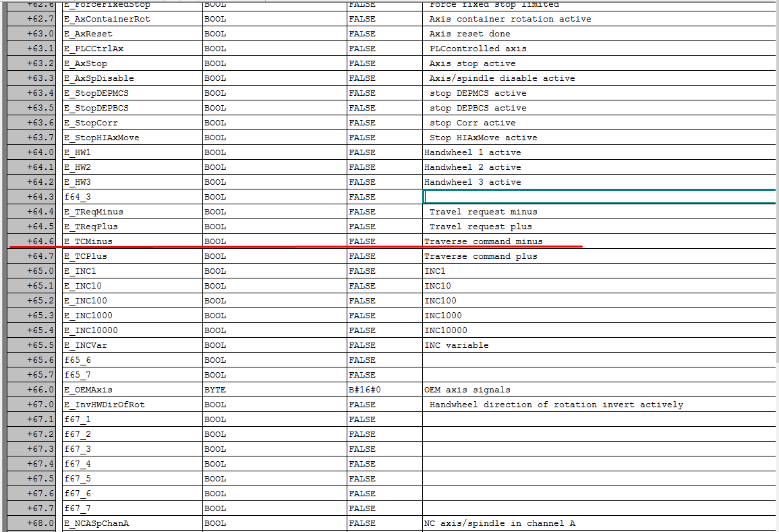The height and width of the screenshot is (532, 779).
Task: Select the E_TCPlus name cell
Action: 133,256
